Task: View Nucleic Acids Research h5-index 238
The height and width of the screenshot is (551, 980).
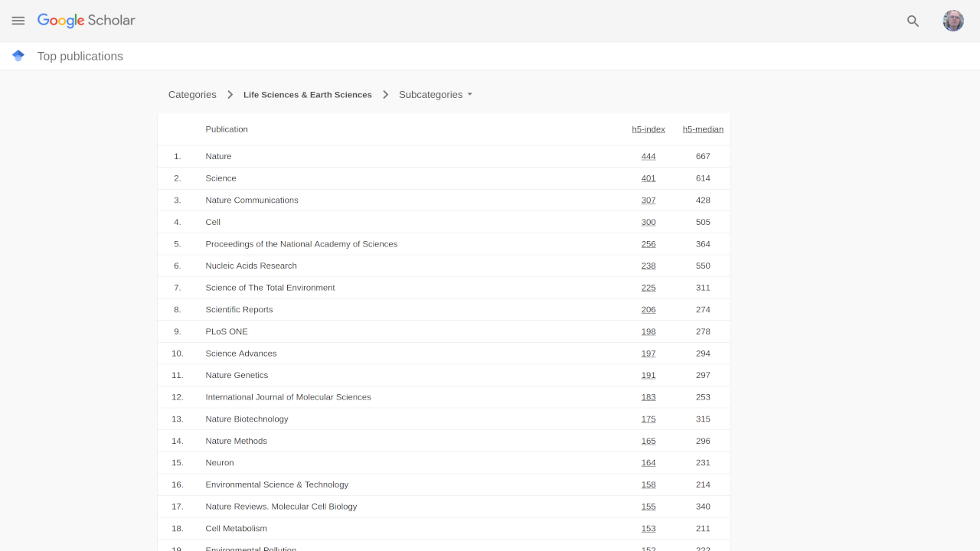Action: click(648, 266)
